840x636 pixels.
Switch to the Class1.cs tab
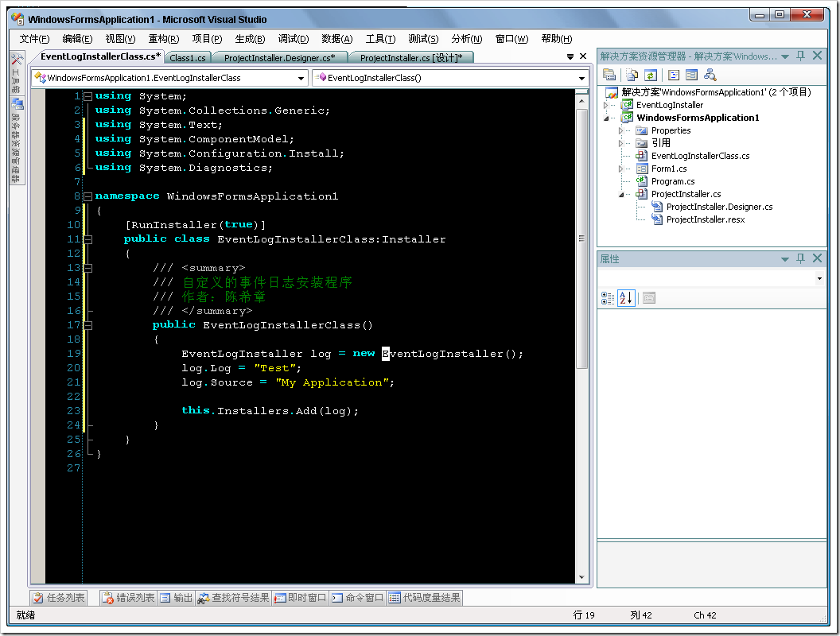188,58
